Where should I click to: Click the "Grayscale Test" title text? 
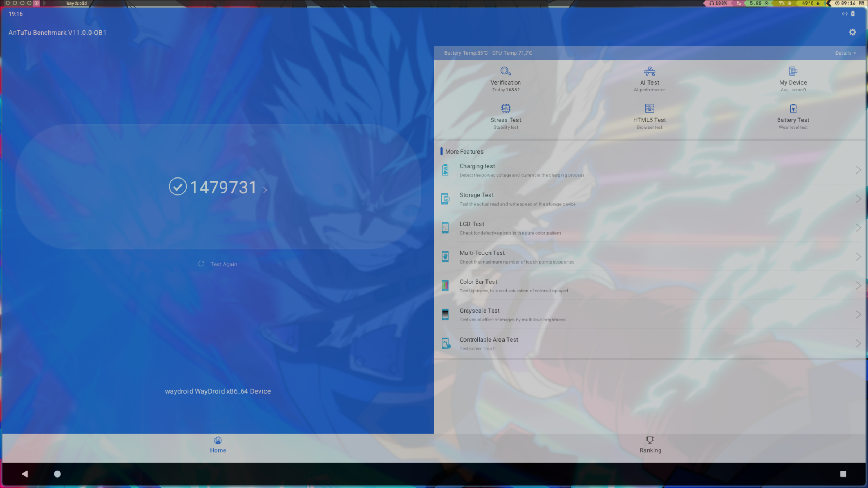click(480, 311)
